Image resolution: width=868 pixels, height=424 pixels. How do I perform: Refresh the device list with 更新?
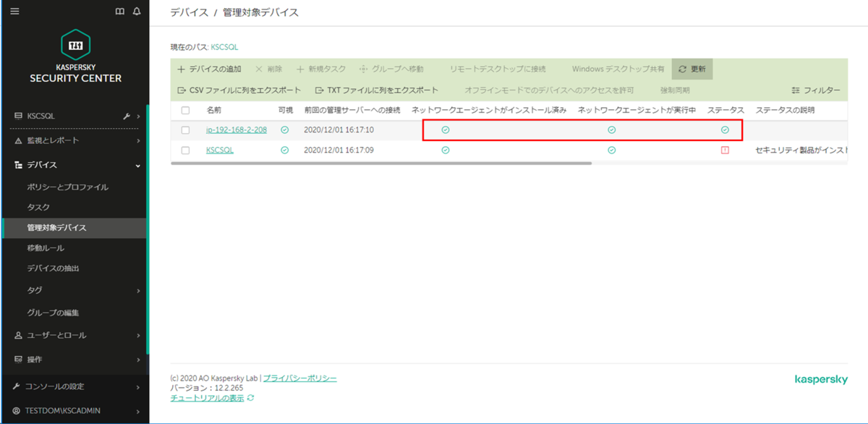click(x=692, y=69)
